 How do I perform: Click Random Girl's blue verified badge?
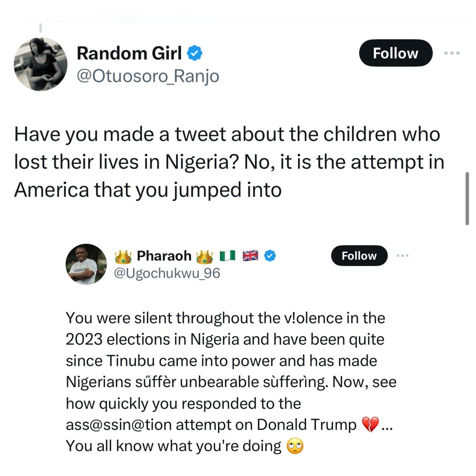(x=195, y=53)
